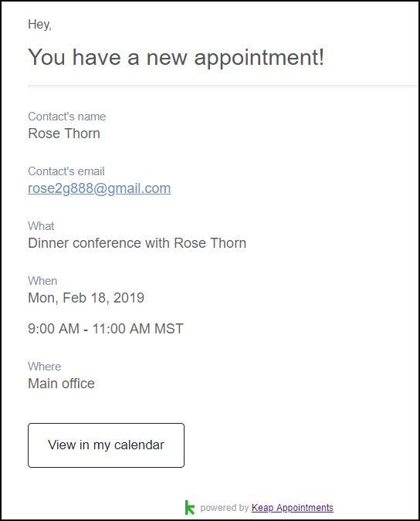Click the 'You have a new appointment!' heading

pos(176,57)
